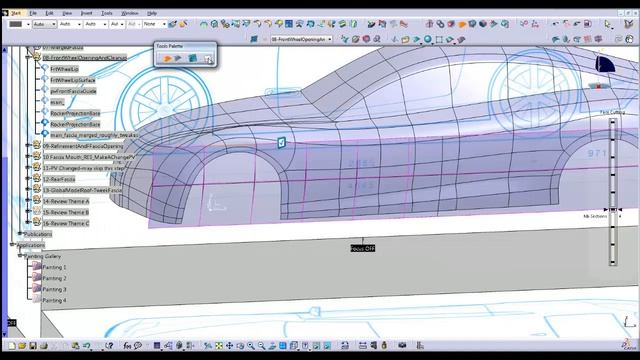Click the Print icon in bottom toolbar
This screenshot has height=360, width=640.
pos(43,346)
